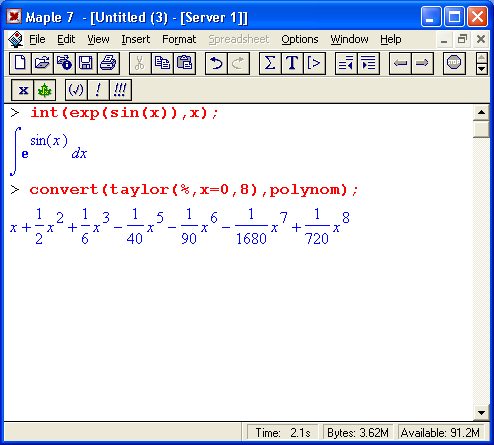Screen dimensions: 494x445
Task: Insert a new execution group with [> button
Action: tap(314, 63)
